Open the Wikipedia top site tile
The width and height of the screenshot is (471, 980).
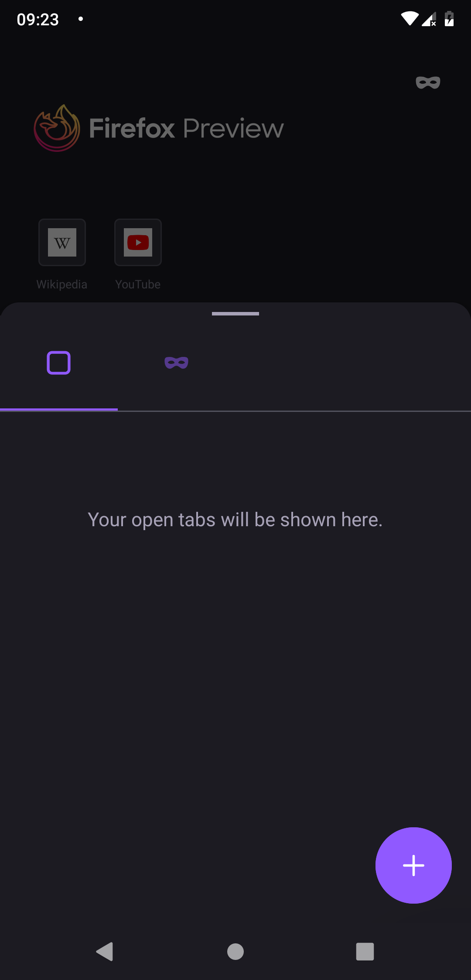62,242
